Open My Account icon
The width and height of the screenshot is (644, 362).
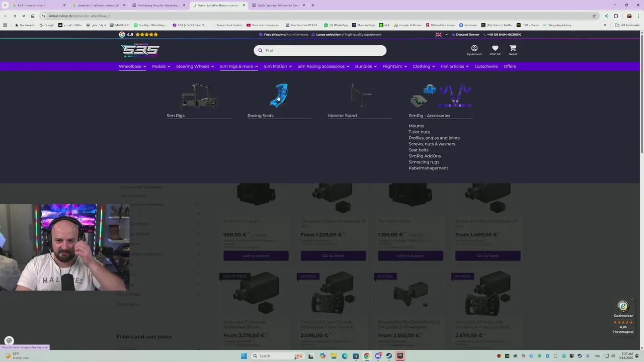coord(474,48)
